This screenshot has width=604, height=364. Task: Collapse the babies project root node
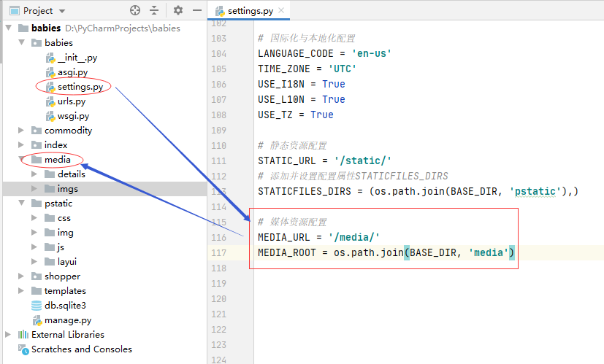click(x=9, y=28)
